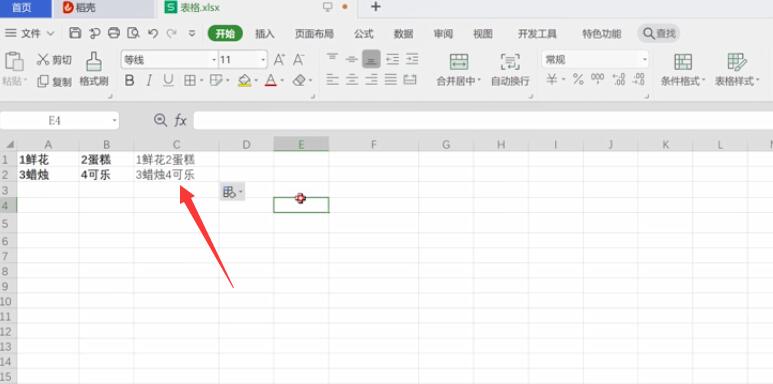Switch to 特色功能 ribbon tab
Screen dimensions: 773x384
pos(601,34)
